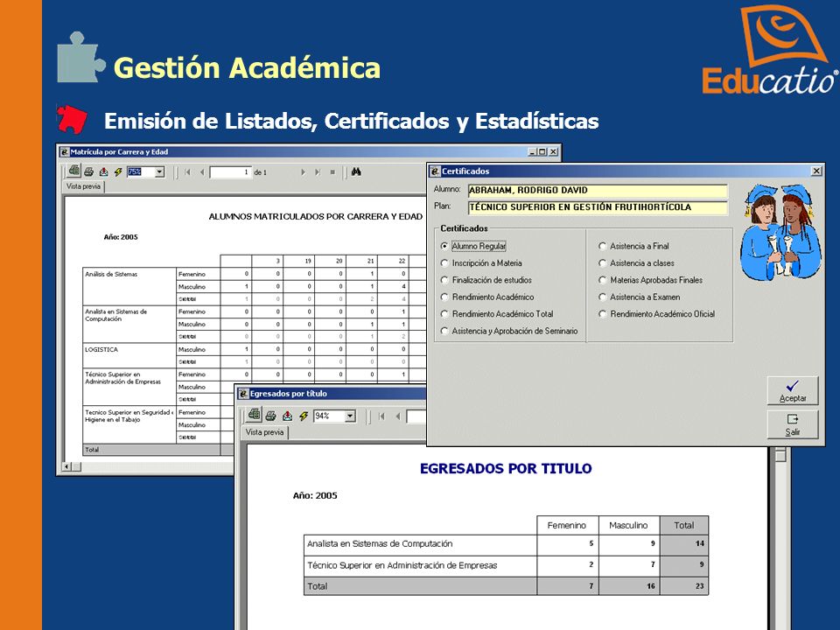
Task: Click Masculino column header in Egresados table
Action: 628,526
